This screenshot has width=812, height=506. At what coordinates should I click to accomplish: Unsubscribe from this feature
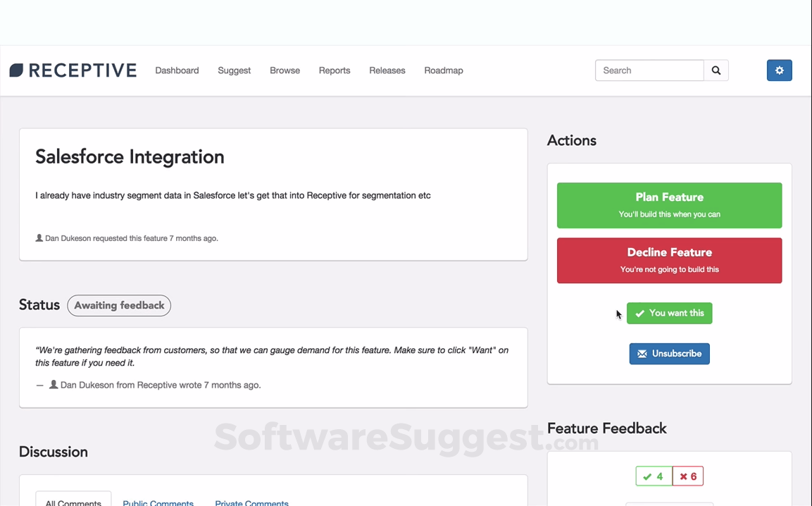click(669, 353)
